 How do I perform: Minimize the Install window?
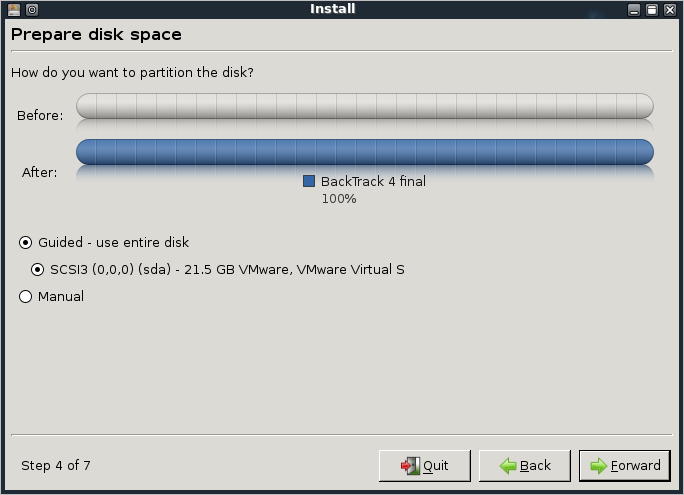634,10
